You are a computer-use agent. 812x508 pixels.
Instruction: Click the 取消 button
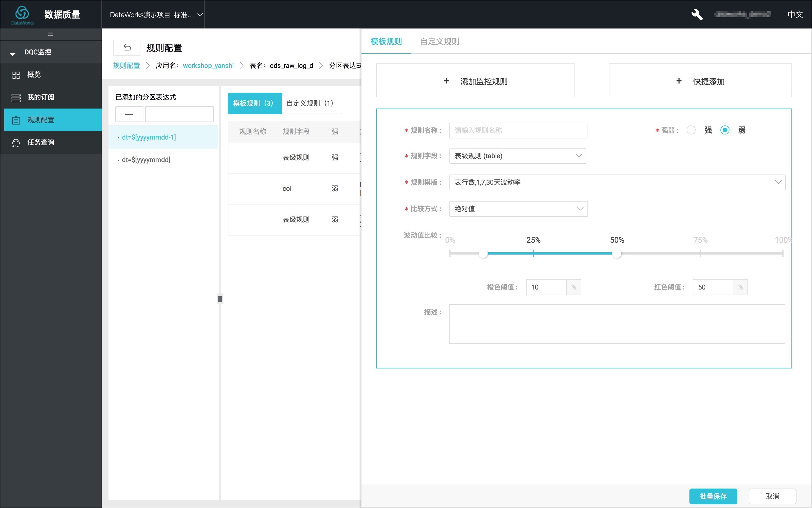[x=772, y=496]
